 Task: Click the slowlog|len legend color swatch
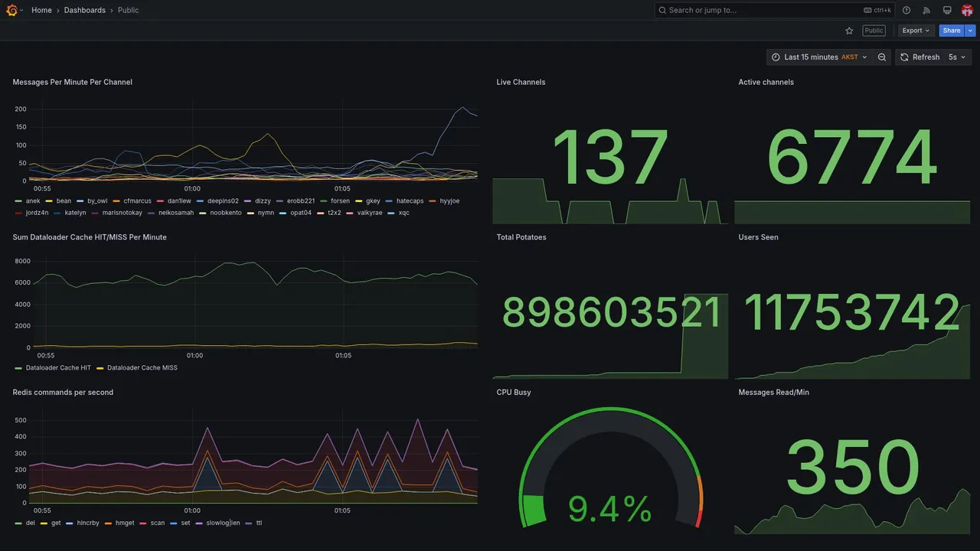click(x=200, y=523)
